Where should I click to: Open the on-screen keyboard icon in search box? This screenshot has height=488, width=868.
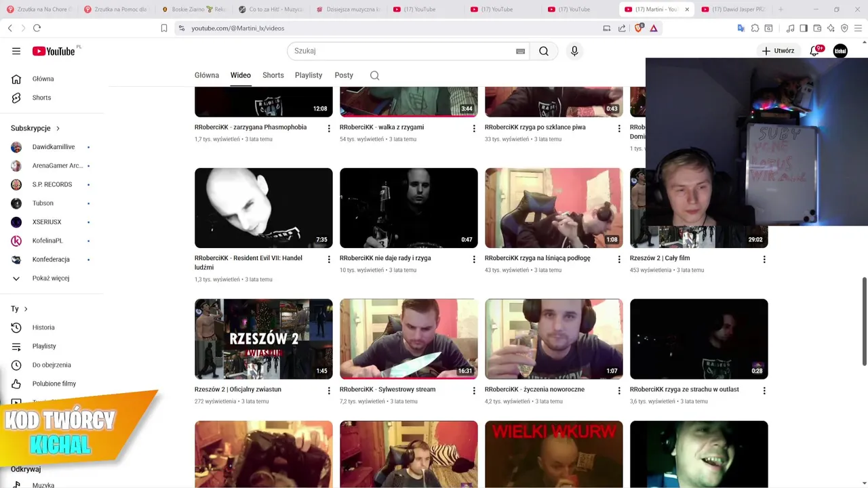520,51
